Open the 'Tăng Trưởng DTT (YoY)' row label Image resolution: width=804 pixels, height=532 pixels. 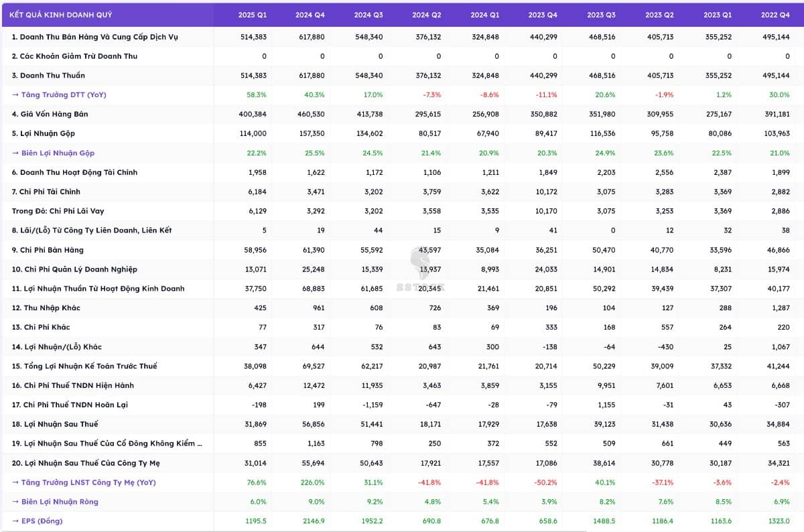(x=59, y=94)
